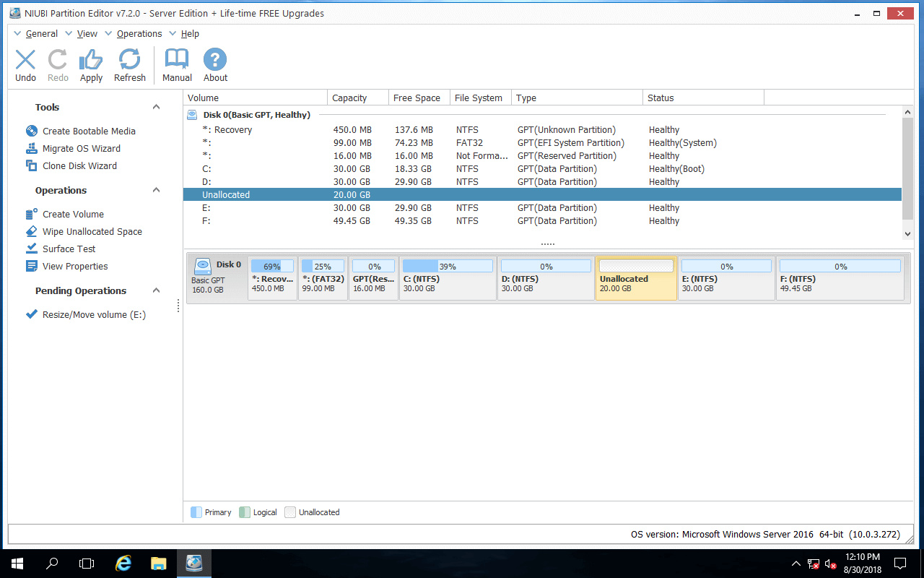Viewport: 924px width, 578px height.
Task: Apply pending operations with thumbs-up icon
Action: click(x=91, y=60)
